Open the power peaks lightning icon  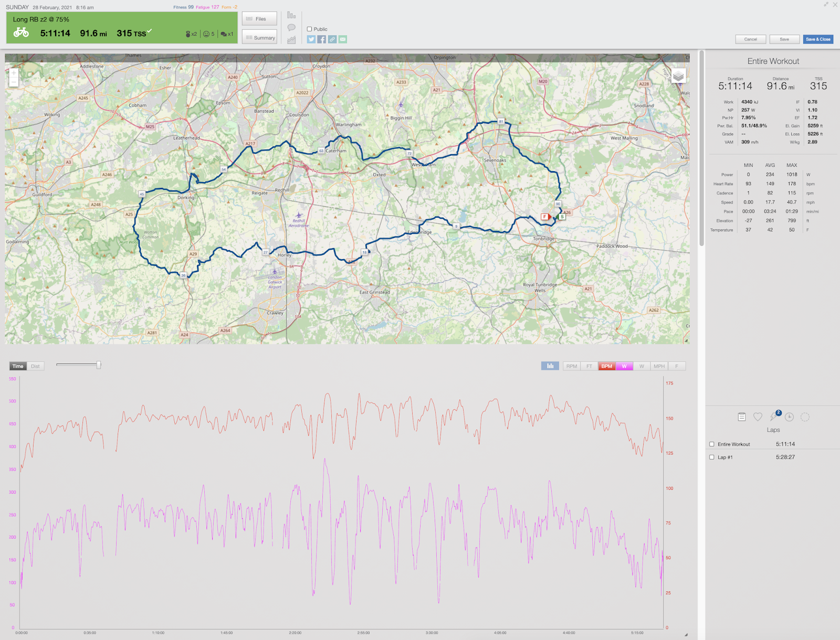[773, 417]
